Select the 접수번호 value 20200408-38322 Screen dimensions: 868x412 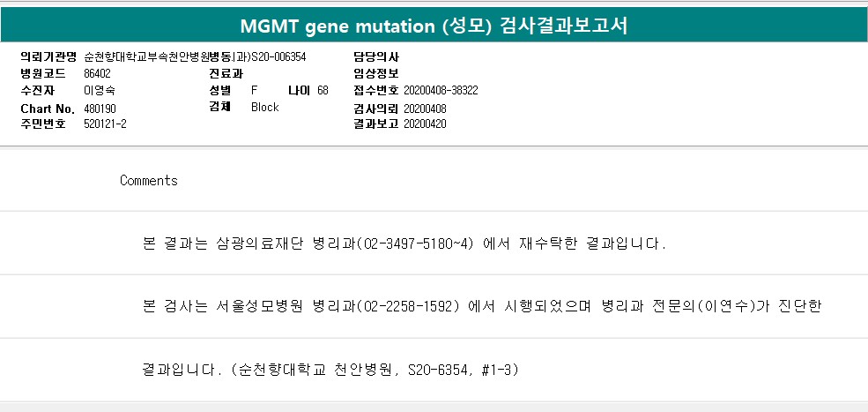click(441, 91)
